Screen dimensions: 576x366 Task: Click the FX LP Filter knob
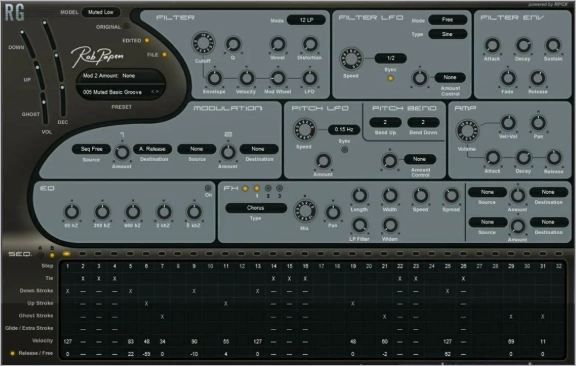[360, 225]
